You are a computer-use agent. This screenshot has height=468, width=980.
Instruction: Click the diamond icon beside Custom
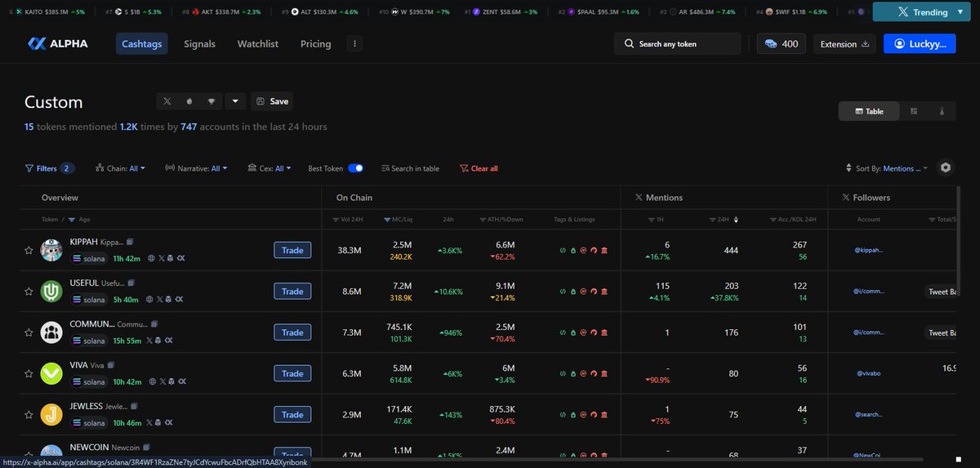(212, 101)
